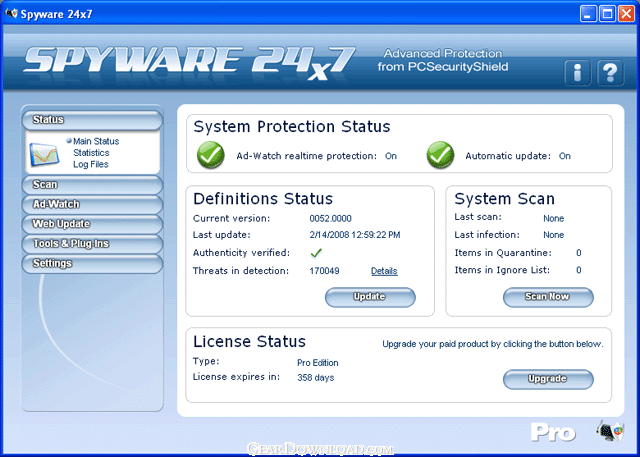
Task: Click the Update definitions button
Action: pyautogui.click(x=370, y=297)
